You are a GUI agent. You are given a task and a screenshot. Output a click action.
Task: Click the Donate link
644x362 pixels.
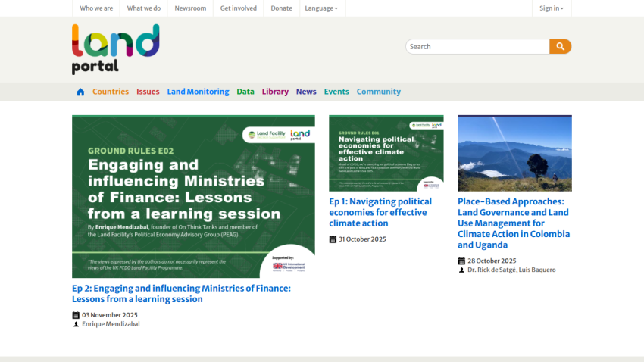pos(281,8)
